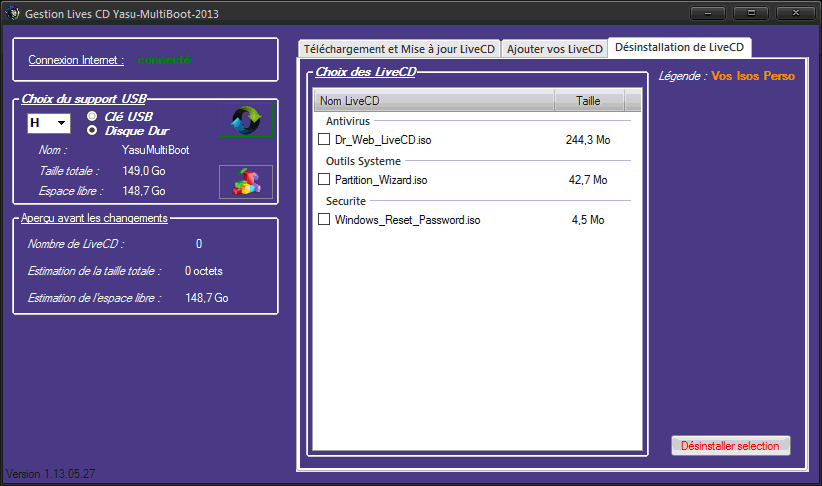
Task: Click the 4,5 Mo size value
Action: tap(588, 220)
